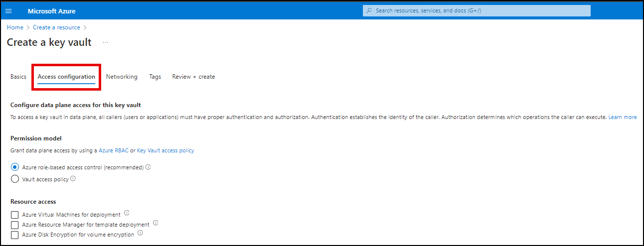The image size is (644, 246).
Task: Switch to the Tags tab
Action: pos(155,77)
